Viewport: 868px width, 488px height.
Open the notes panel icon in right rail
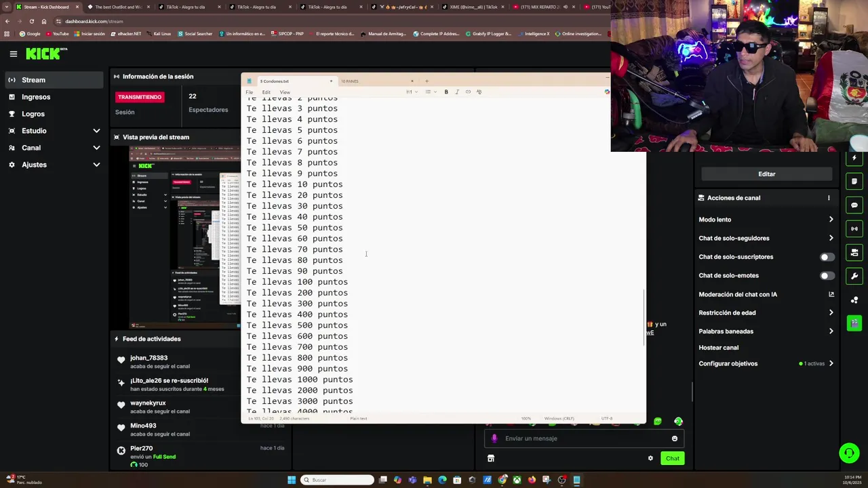coord(854,182)
